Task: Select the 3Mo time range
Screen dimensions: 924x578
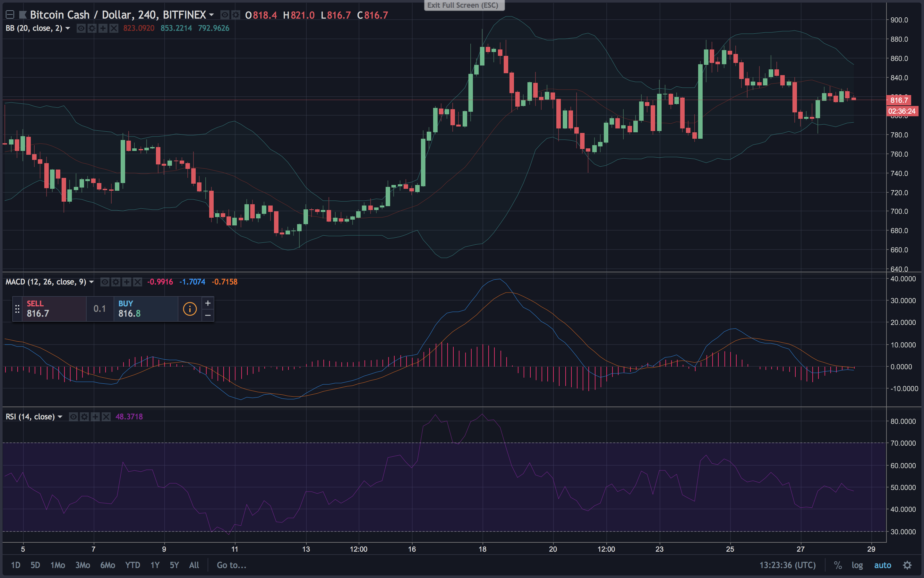Action: [x=82, y=565]
